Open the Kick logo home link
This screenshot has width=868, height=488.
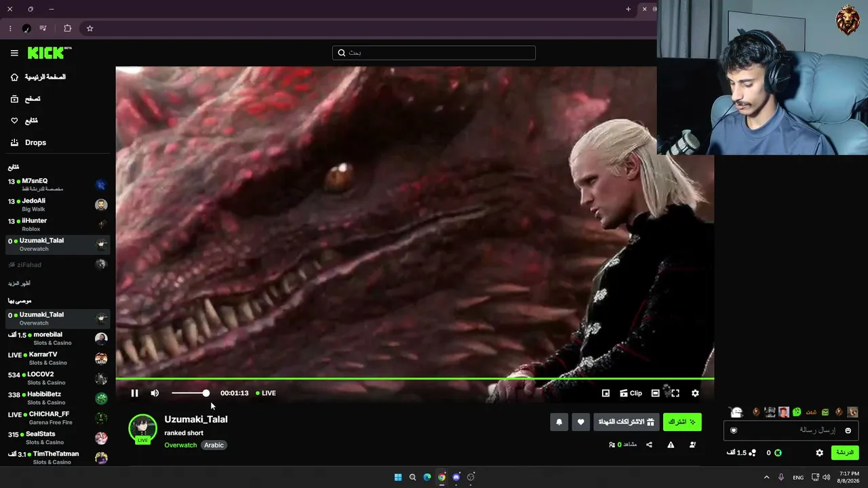pos(50,53)
